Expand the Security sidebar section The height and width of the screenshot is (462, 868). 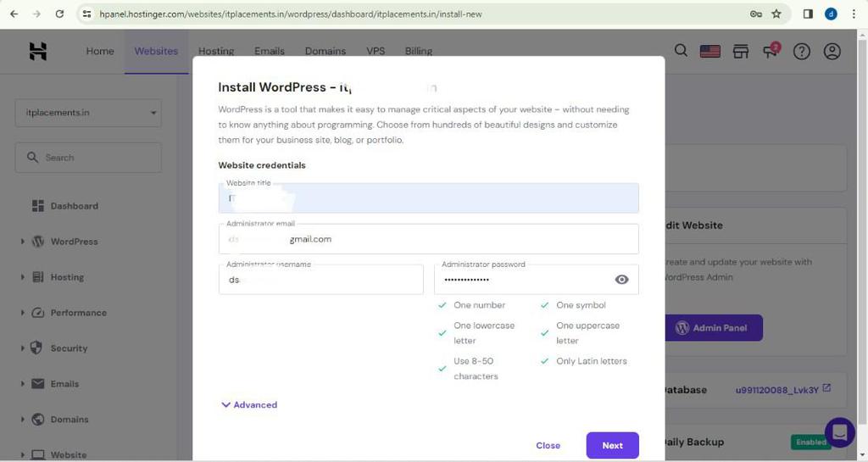coord(69,348)
